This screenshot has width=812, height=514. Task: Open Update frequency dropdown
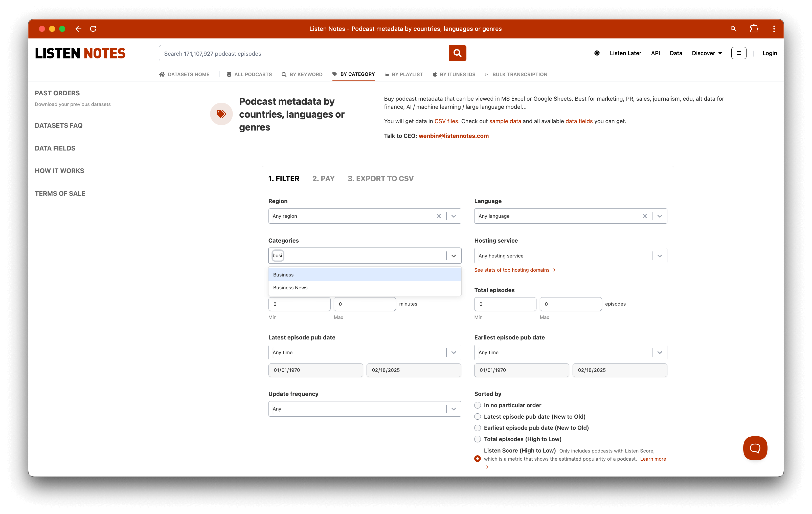pyautogui.click(x=365, y=409)
